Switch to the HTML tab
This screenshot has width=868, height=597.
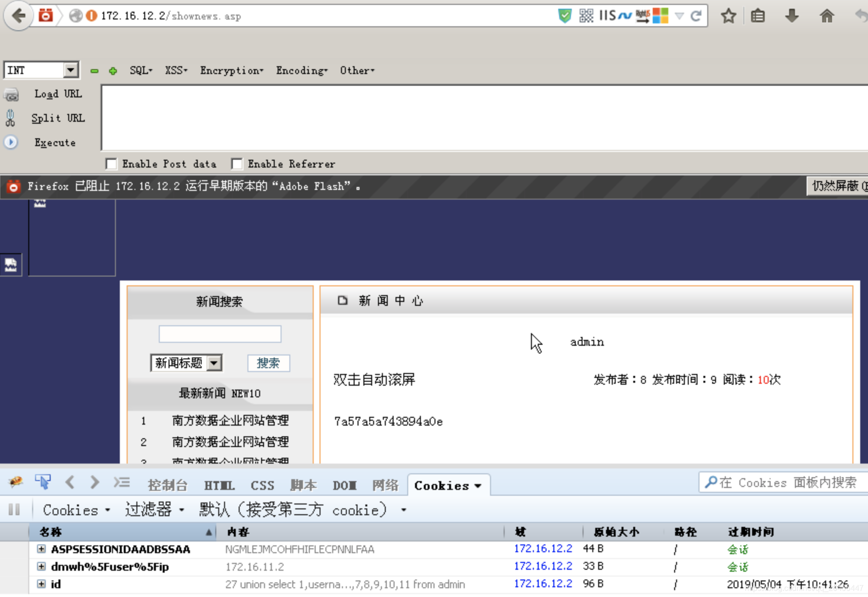pyautogui.click(x=219, y=485)
